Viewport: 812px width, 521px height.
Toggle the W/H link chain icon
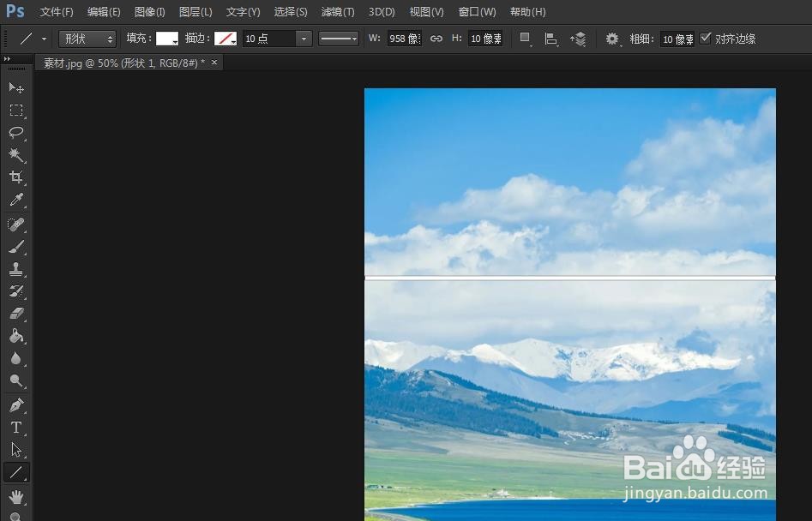(436, 38)
